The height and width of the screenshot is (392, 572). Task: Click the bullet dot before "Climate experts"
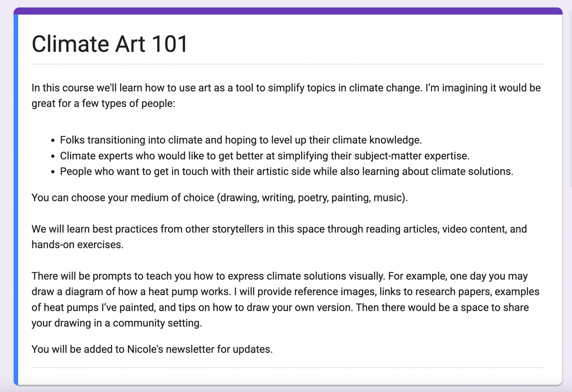53,156
